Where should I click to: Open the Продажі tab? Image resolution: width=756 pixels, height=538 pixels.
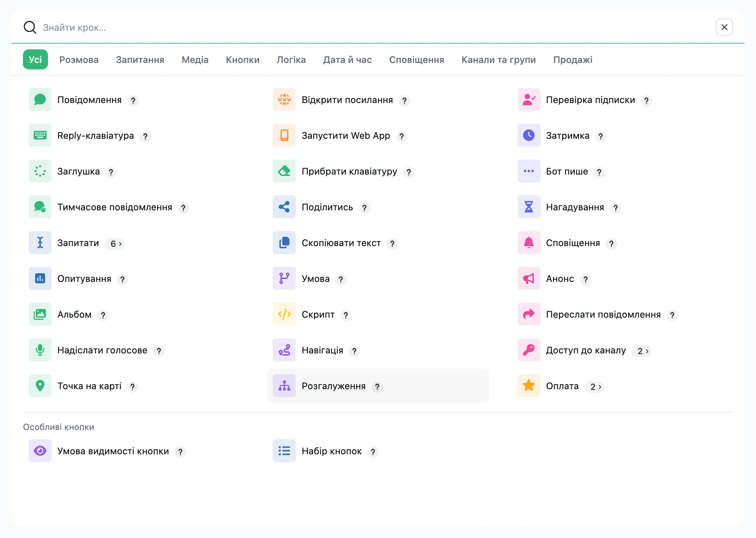click(x=573, y=60)
